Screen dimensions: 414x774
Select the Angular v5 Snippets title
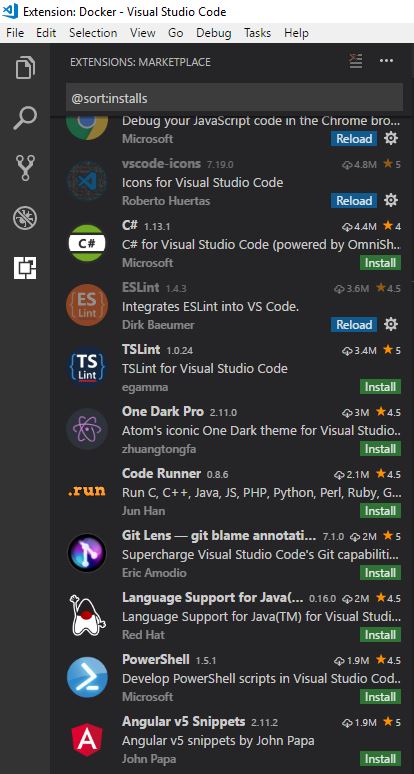[x=184, y=721]
